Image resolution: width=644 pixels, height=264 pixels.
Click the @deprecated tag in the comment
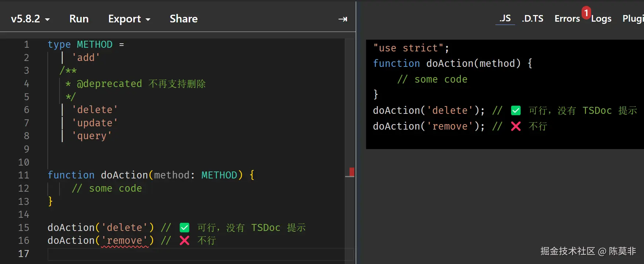pyautogui.click(x=109, y=84)
